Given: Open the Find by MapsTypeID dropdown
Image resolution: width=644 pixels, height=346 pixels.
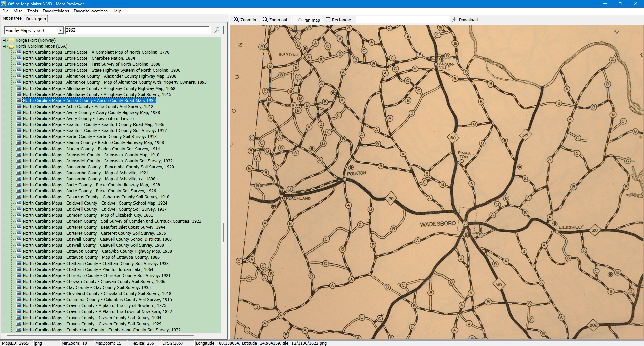Looking at the screenshot, I should (61, 31).
